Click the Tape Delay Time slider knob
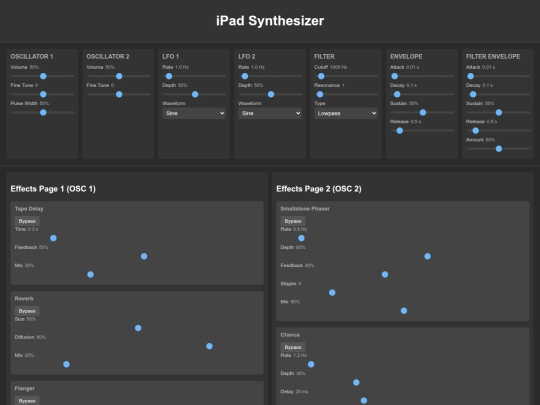 [x=53, y=238]
